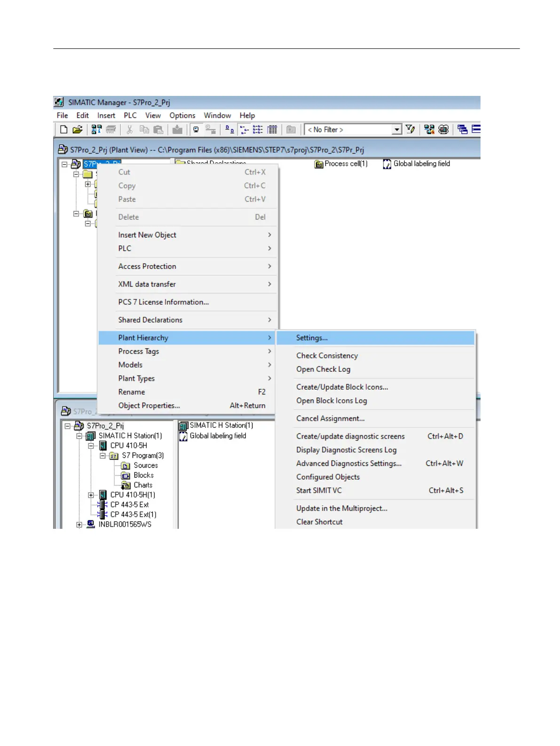Open the File menu
This screenshot has width=560, height=746.
pos(62,116)
